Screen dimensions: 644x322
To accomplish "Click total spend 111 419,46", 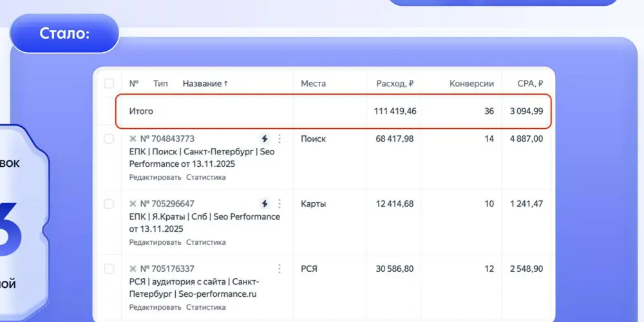I will pos(395,111).
